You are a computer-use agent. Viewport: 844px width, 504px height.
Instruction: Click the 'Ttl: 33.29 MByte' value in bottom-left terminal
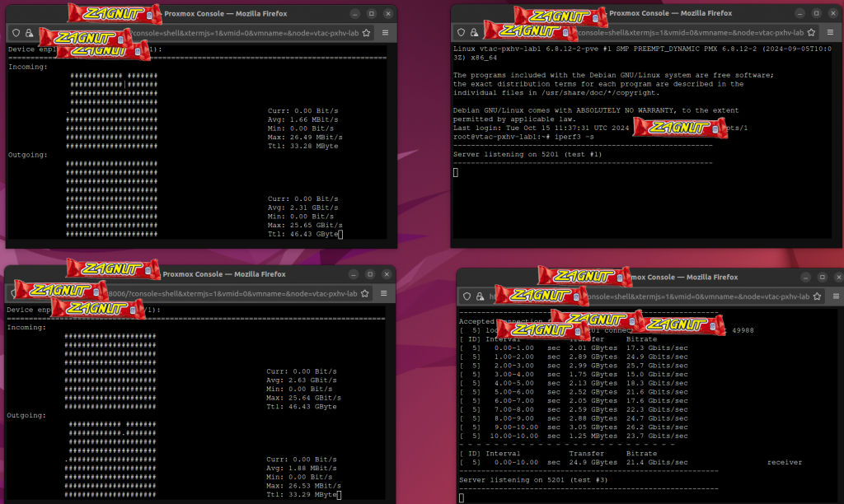[x=302, y=495]
